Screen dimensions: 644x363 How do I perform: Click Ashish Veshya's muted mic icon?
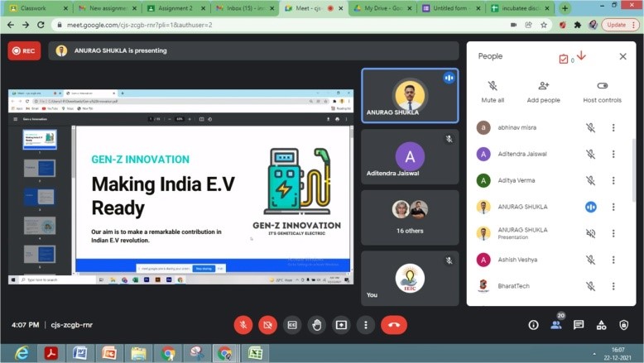pos(590,260)
